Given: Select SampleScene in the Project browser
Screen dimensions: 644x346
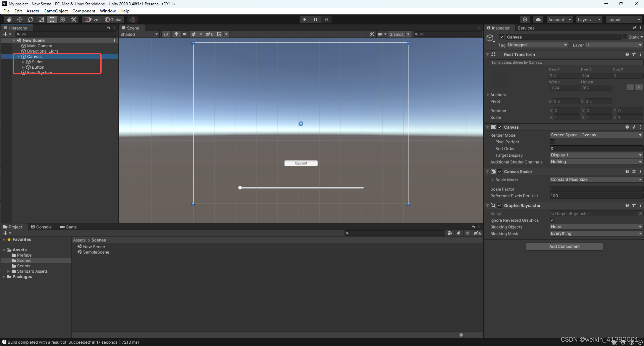Looking at the screenshot, I should (96, 252).
